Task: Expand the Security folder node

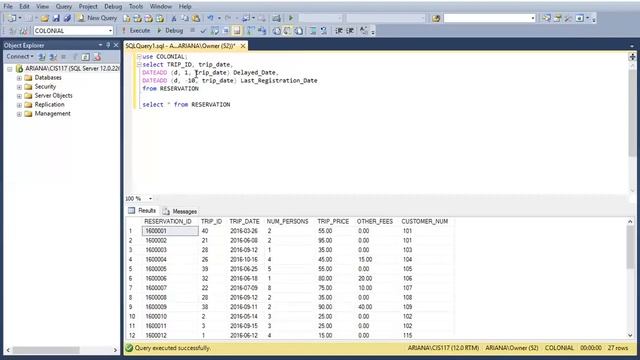Action: pos(19,87)
